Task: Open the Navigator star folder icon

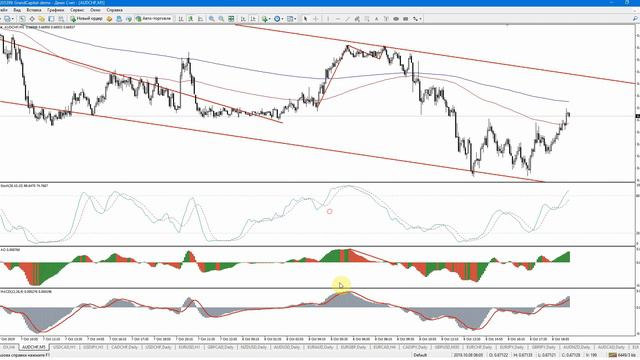Action: [41, 19]
